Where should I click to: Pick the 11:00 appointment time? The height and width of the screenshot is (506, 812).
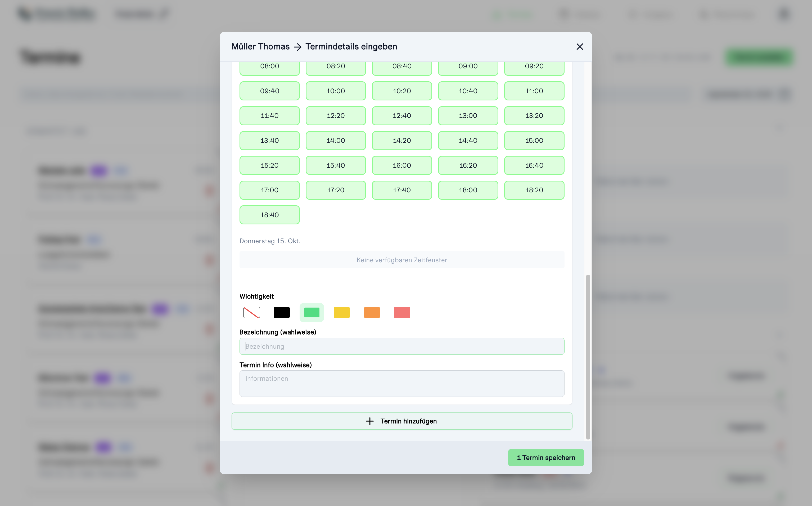tap(534, 91)
